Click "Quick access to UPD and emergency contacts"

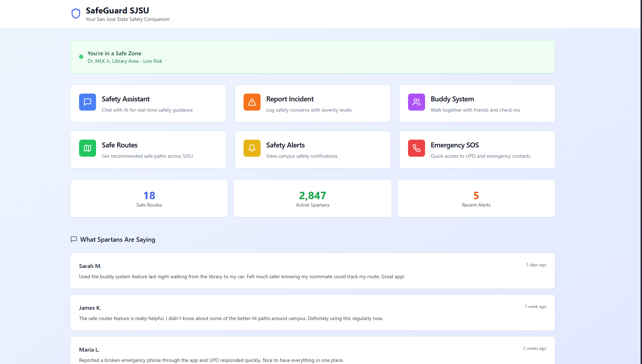tap(480, 156)
